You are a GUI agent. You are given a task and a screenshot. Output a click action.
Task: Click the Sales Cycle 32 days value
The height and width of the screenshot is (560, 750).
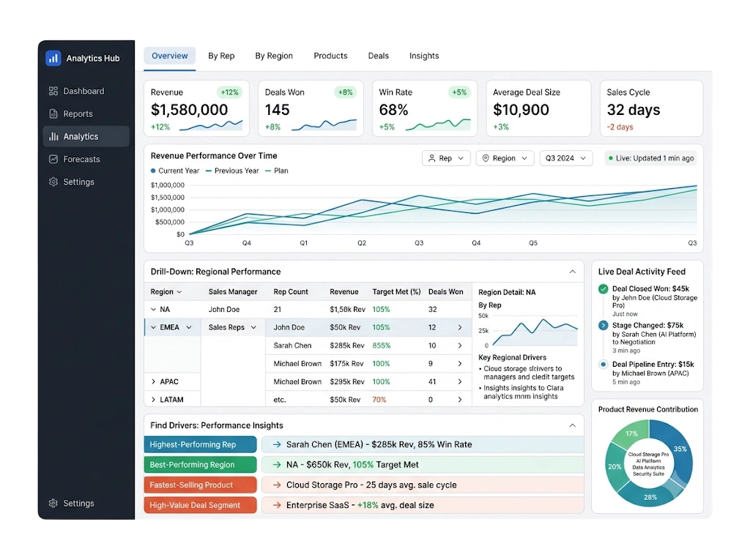(634, 110)
